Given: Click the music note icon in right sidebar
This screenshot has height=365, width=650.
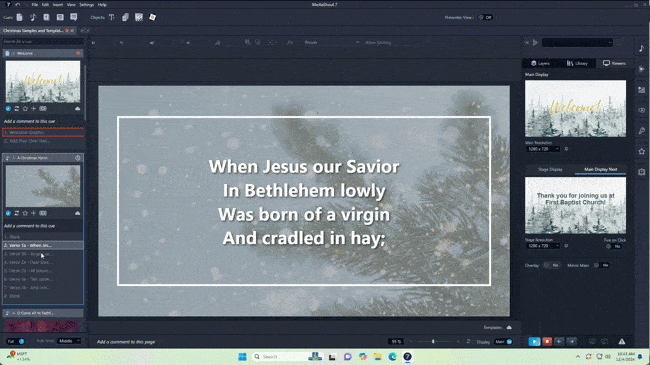Looking at the screenshot, I should tap(642, 49).
